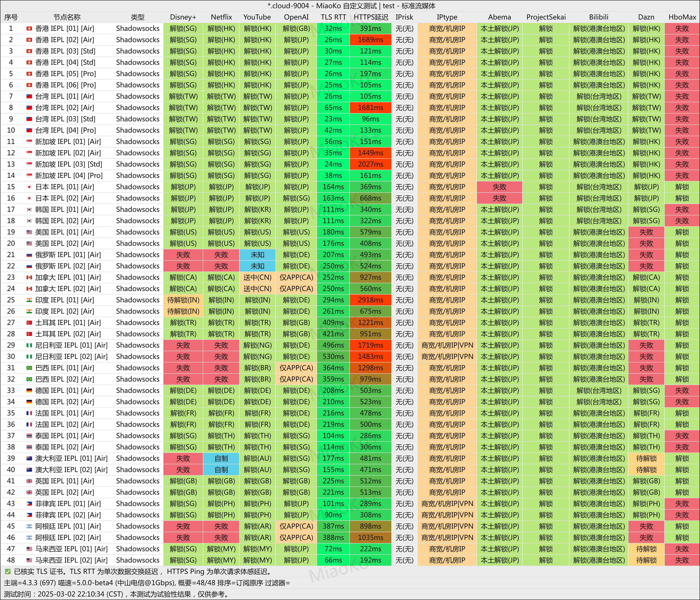700x600 pixels.
Task: Click the Turkey flag beside 土耳其 IEPL [01] [Air]
Action: (x=29, y=323)
